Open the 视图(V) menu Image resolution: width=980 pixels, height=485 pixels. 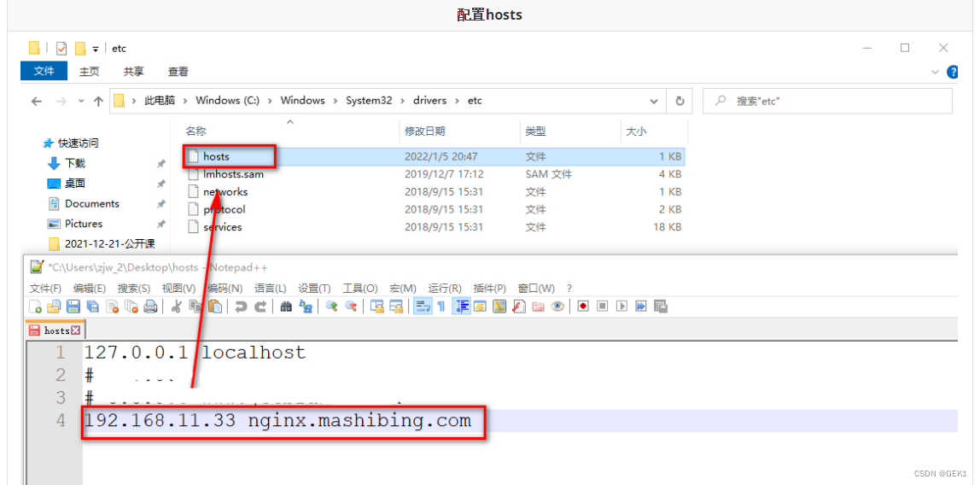click(x=178, y=288)
